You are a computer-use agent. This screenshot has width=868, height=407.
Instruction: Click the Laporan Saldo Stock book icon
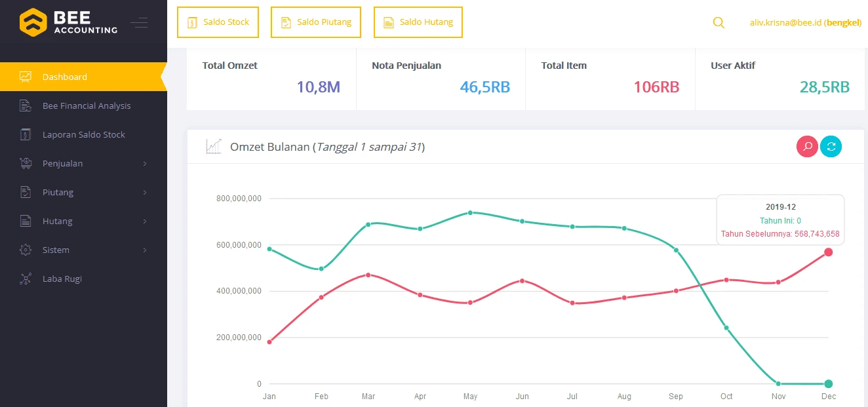(x=26, y=134)
